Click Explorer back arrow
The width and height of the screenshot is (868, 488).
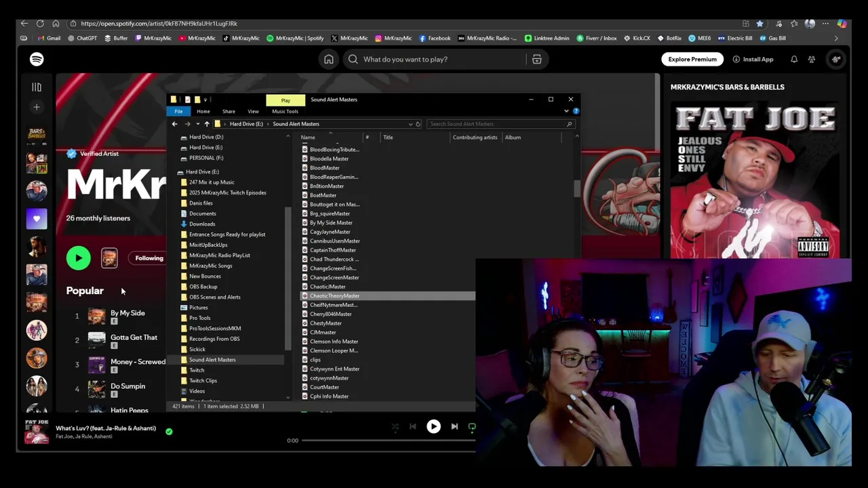(x=174, y=124)
